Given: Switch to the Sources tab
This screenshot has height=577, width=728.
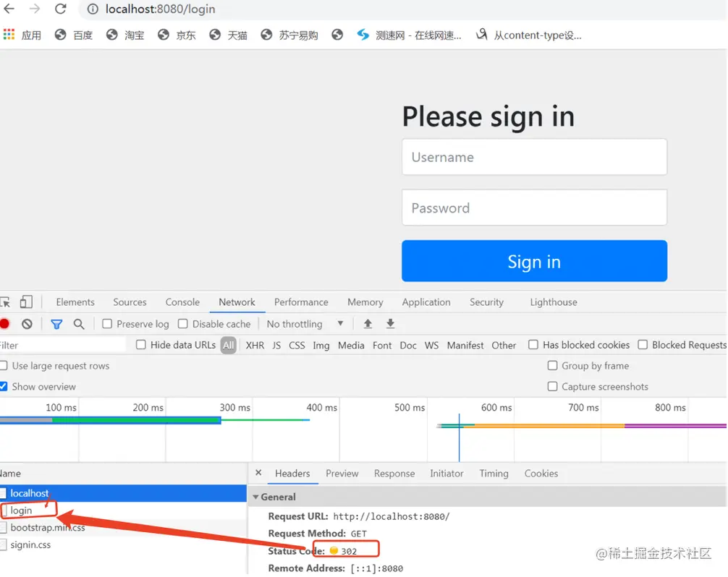Looking at the screenshot, I should [130, 302].
